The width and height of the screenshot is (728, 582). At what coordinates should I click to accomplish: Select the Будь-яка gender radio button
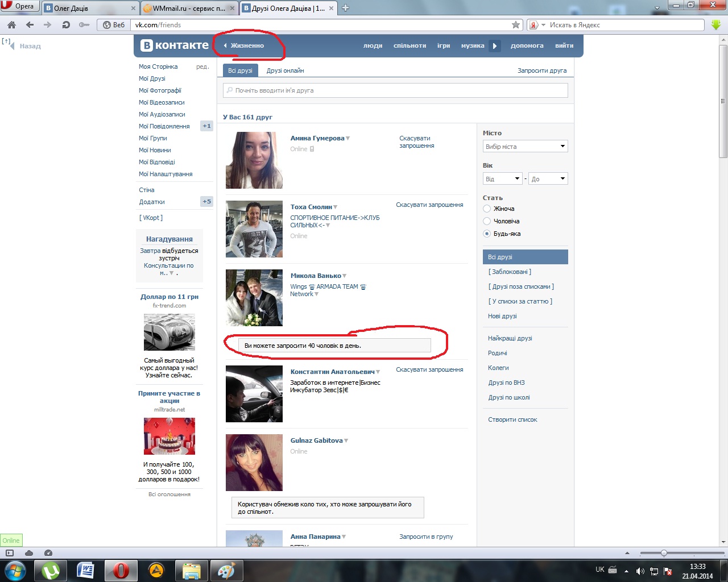point(487,234)
